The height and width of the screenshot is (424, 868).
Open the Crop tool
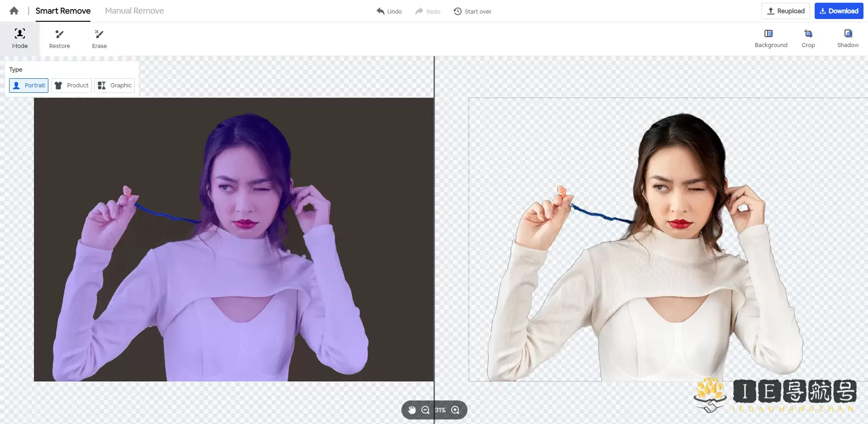coord(808,38)
